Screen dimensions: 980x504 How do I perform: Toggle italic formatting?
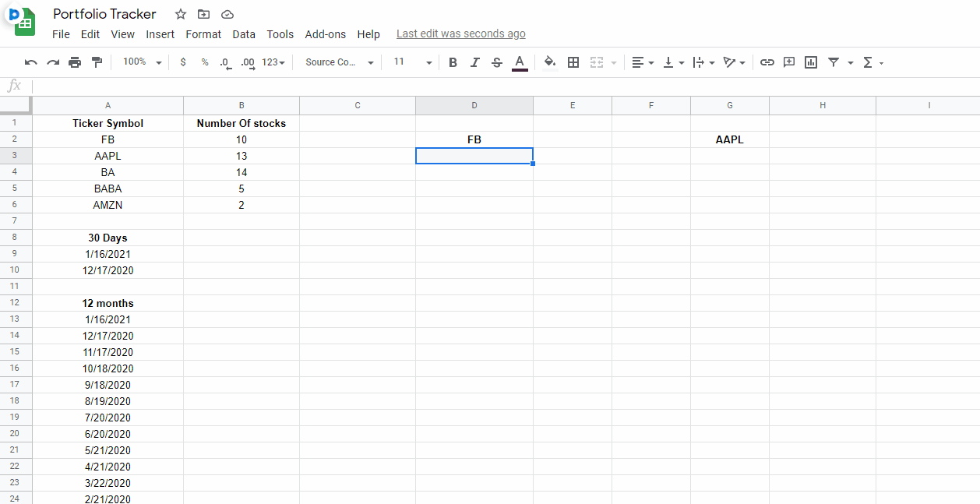pyautogui.click(x=475, y=62)
